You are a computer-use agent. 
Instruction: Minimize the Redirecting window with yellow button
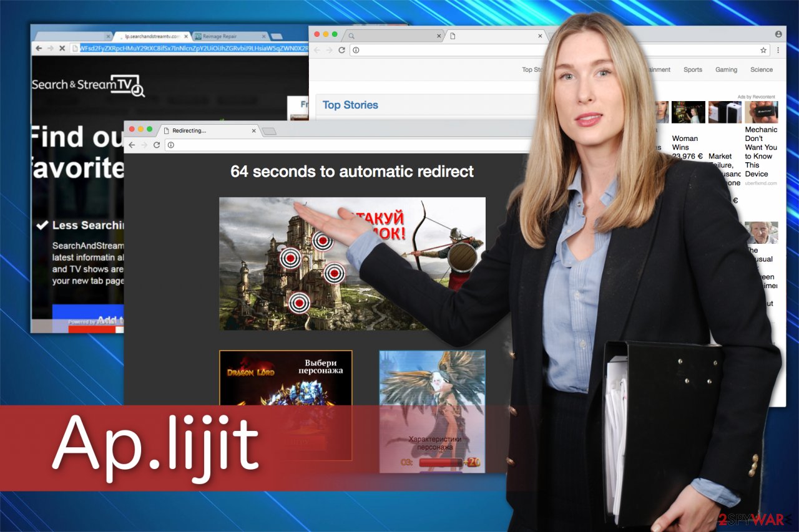[140, 129]
